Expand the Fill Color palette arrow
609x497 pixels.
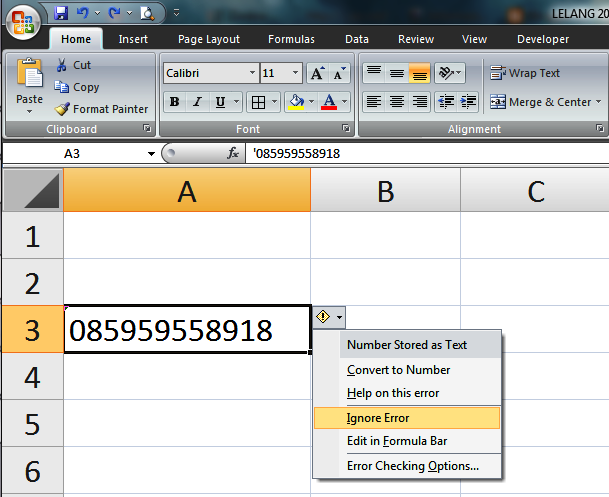[311, 102]
